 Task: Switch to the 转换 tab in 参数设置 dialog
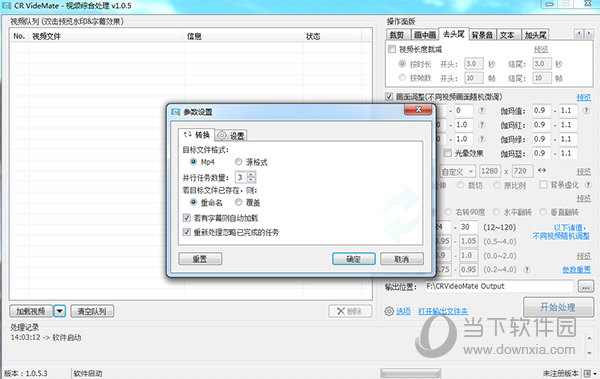pyautogui.click(x=197, y=135)
